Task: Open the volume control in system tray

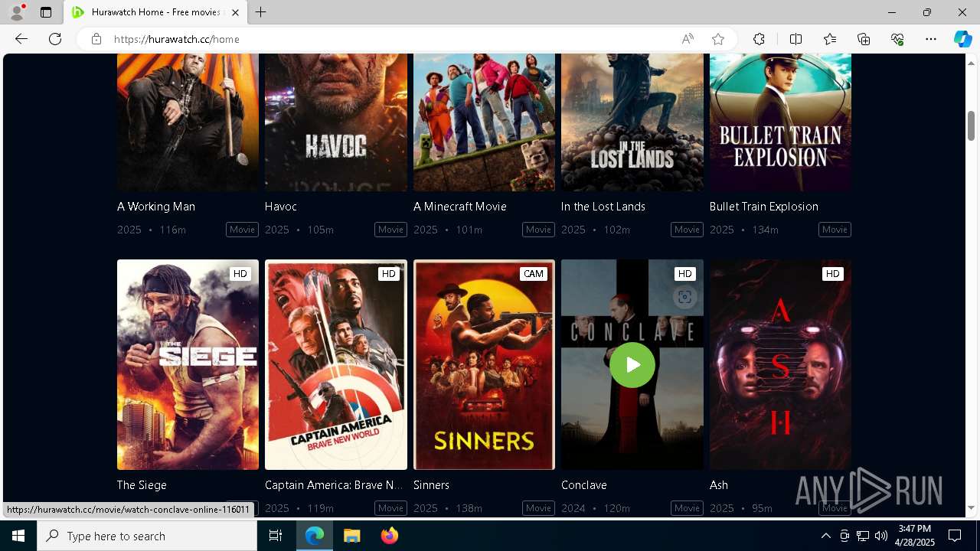Action: 881,536
